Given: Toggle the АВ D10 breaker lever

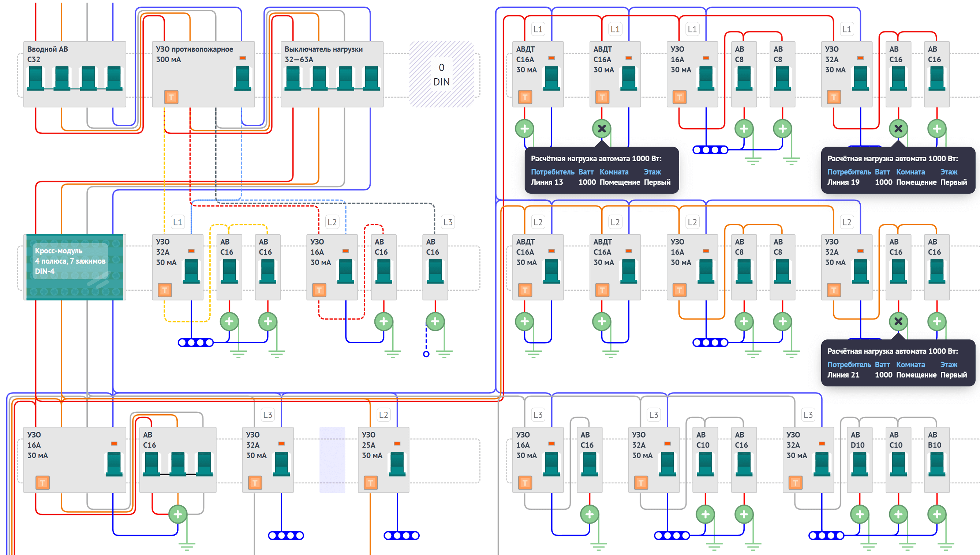Looking at the screenshot, I should (x=859, y=464).
